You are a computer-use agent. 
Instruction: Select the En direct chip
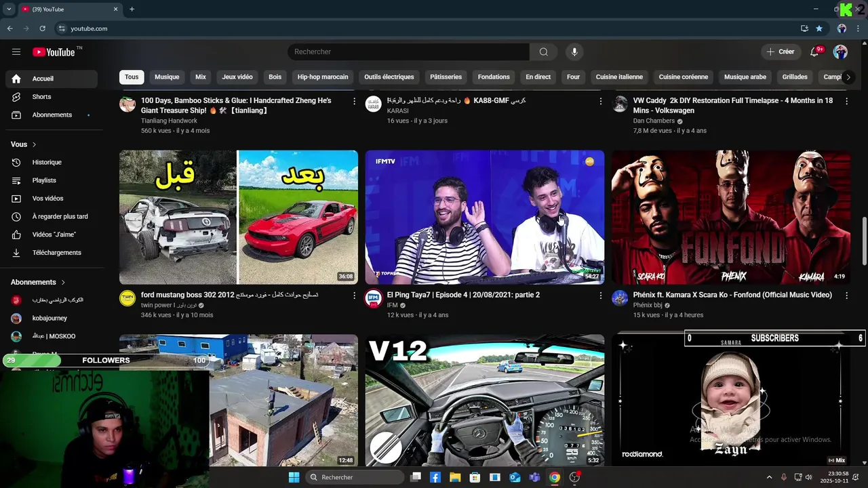point(538,77)
